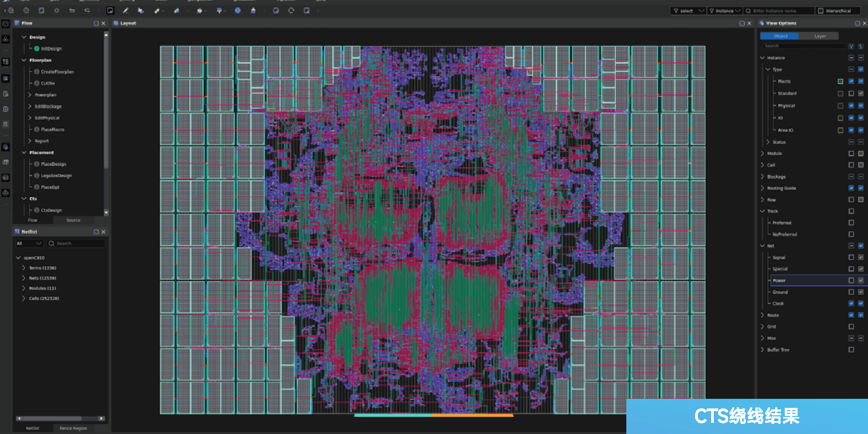Select the LegalizeDesign step

coord(56,175)
